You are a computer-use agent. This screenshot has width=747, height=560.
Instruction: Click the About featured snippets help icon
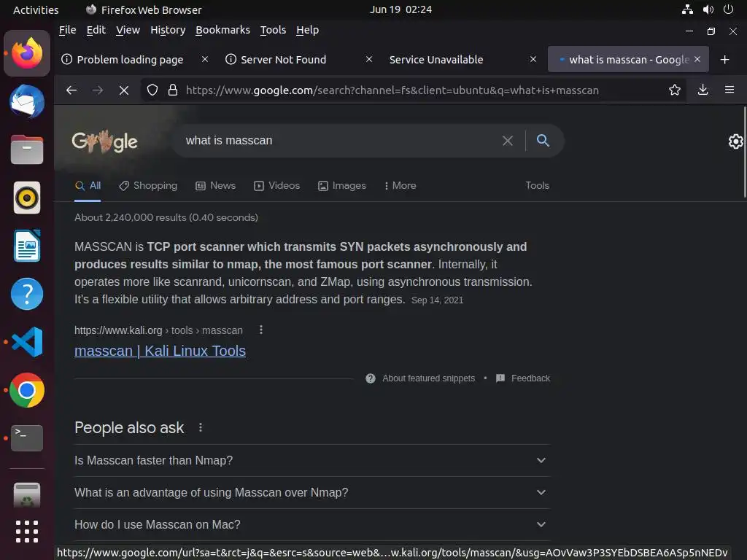point(370,378)
